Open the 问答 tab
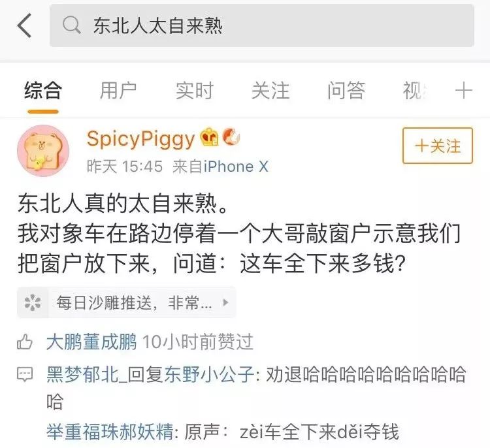This screenshot has width=490, height=448. point(346,91)
